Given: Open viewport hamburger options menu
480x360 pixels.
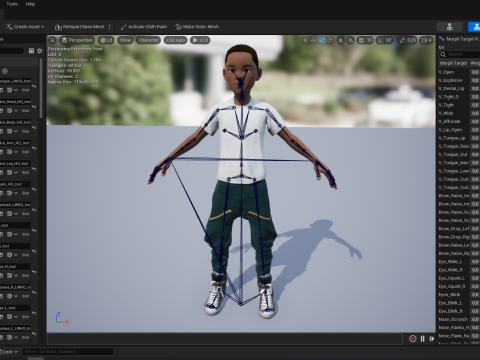Looking at the screenshot, I should [x=52, y=40].
